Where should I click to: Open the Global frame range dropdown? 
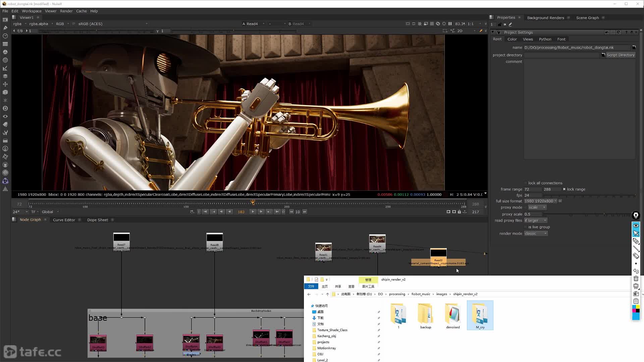(50, 212)
